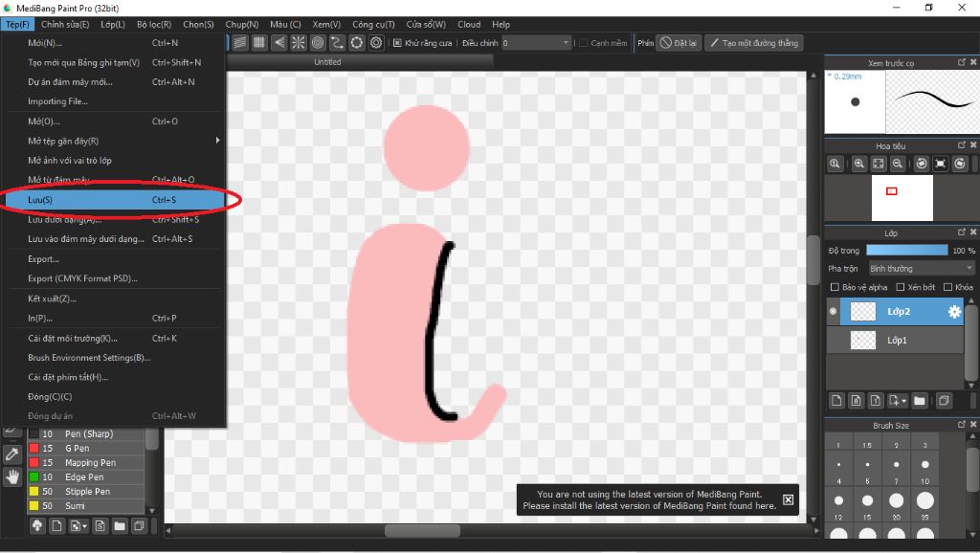Image resolution: width=980 pixels, height=553 pixels.
Task: Click the canvas horizontal scrollbar thumb
Action: [x=422, y=530]
